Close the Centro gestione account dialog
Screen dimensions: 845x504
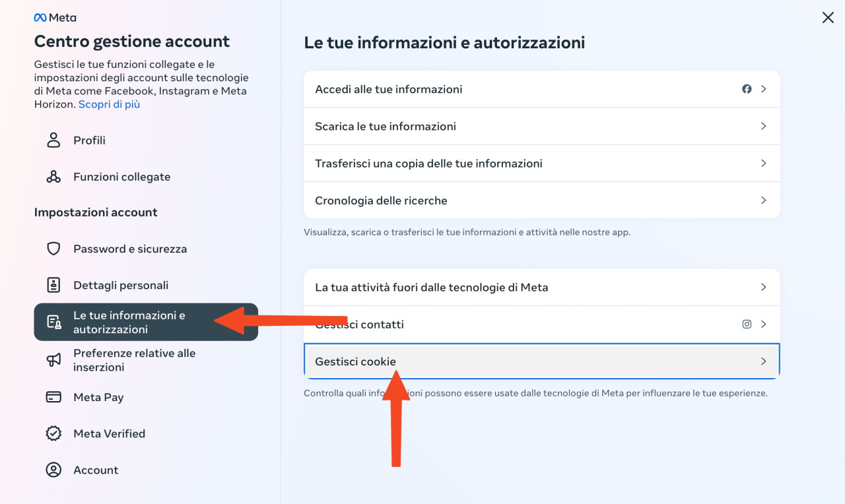[828, 18]
